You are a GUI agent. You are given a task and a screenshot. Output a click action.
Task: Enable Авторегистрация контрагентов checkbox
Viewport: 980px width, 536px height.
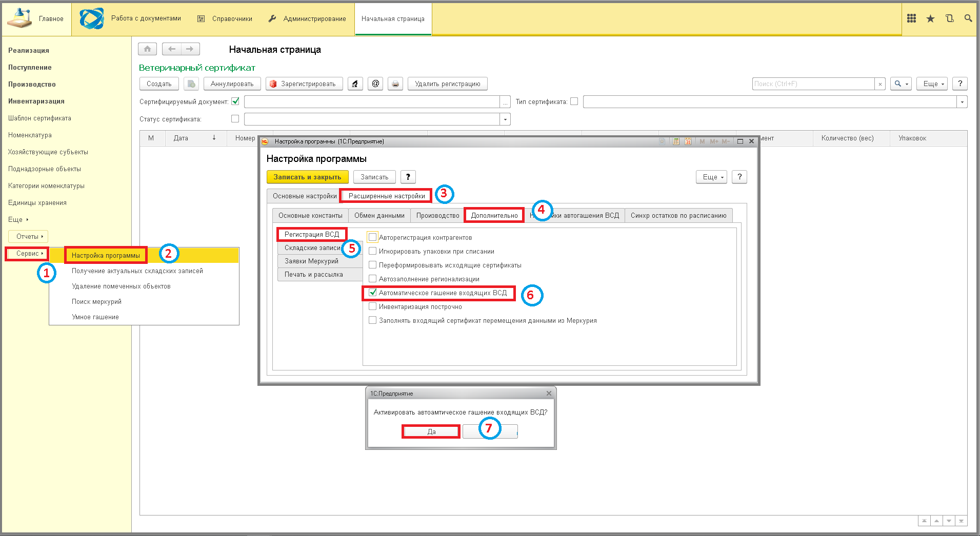coord(373,237)
